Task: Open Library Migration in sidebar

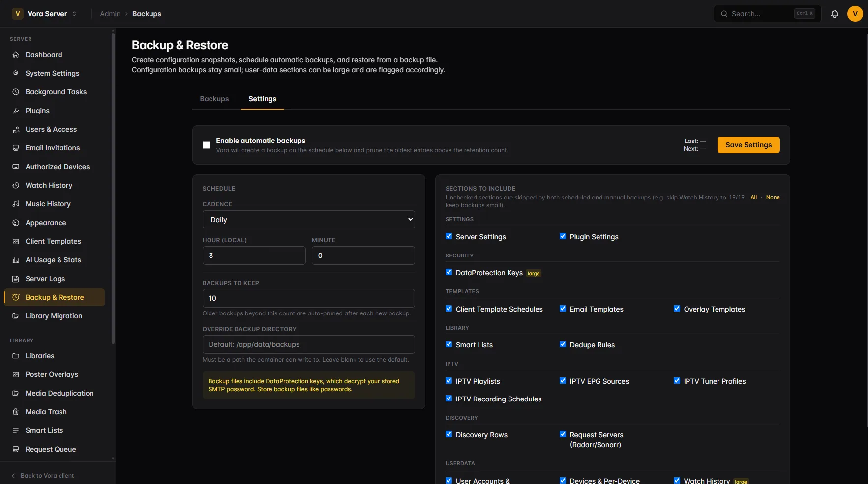Action: pyautogui.click(x=54, y=316)
